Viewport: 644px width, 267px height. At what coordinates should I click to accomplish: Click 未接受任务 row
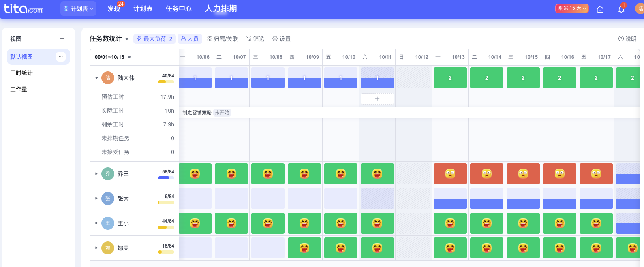pos(138,152)
